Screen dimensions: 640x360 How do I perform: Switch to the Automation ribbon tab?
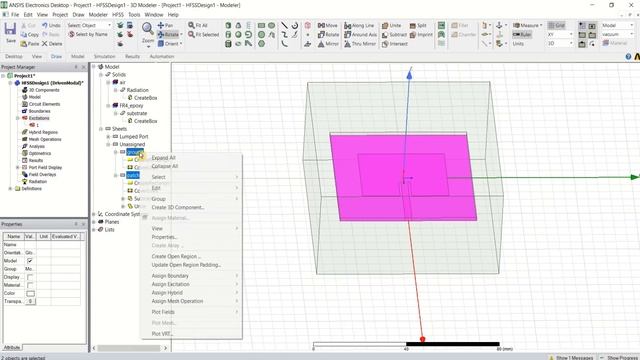click(x=162, y=56)
